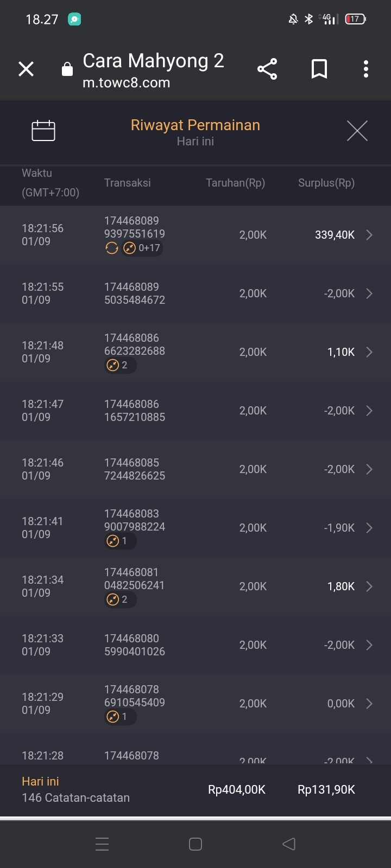Viewport: 391px width, 868px height.
Task: Select the Riwayat Permainan title header
Action: (x=195, y=125)
